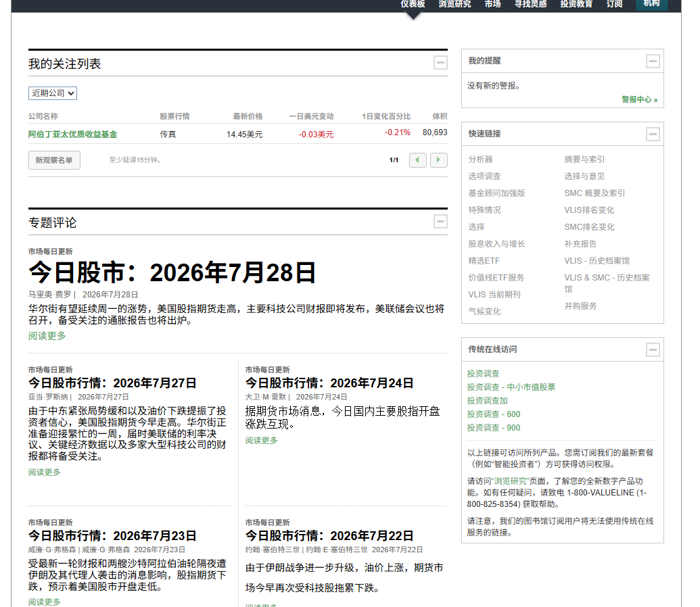Open the 浏览研究 menu item

coord(454,4)
